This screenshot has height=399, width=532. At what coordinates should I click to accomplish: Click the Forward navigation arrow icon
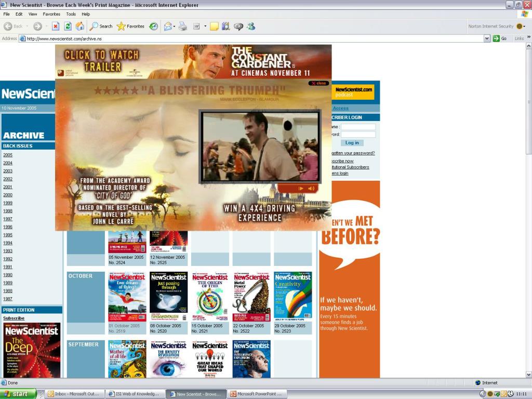[x=37, y=26]
